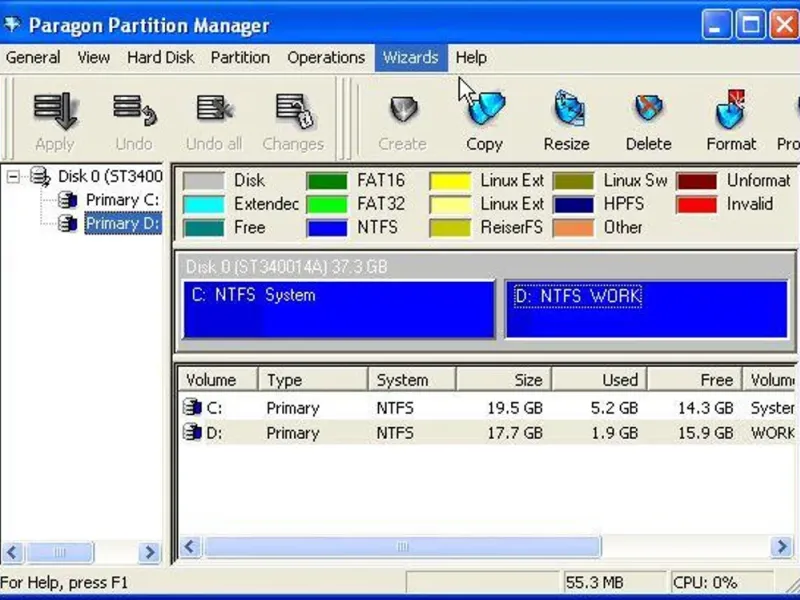
Task: Select the D: NTFS WORK partition block
Action: click(646, 310)
